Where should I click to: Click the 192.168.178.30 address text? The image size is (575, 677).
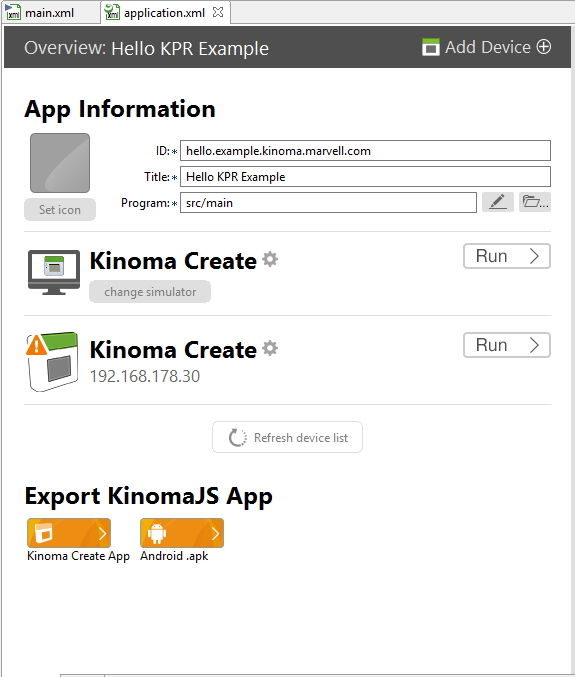(145, 376)
